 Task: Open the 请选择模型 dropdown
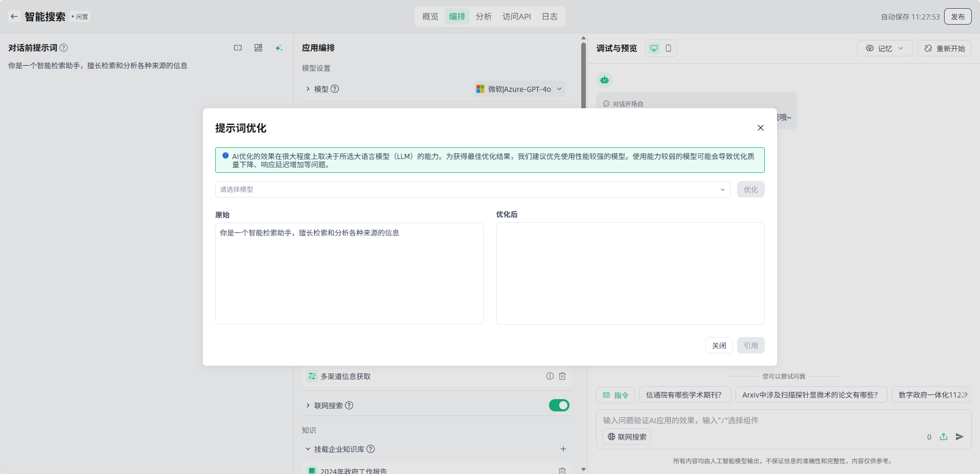pyautogui.click(x=473, y=189)
